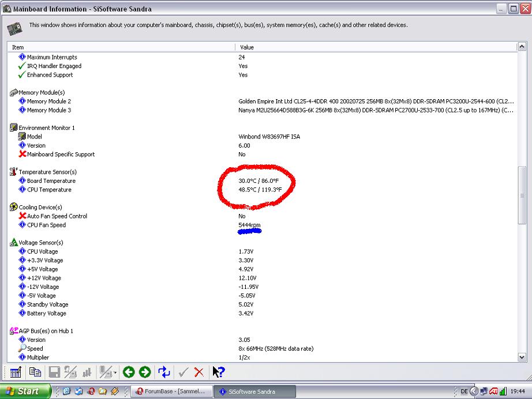Select the Board Temperature row
The width and height of the screenshot is (532, 399).
pyautogui.click(x=262, y=180)
